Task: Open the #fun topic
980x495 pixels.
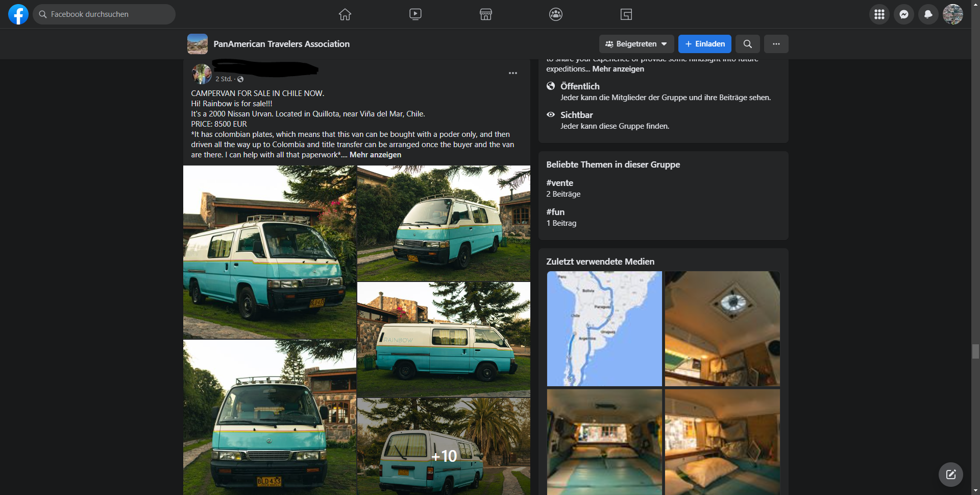Action: coord(555,212)
